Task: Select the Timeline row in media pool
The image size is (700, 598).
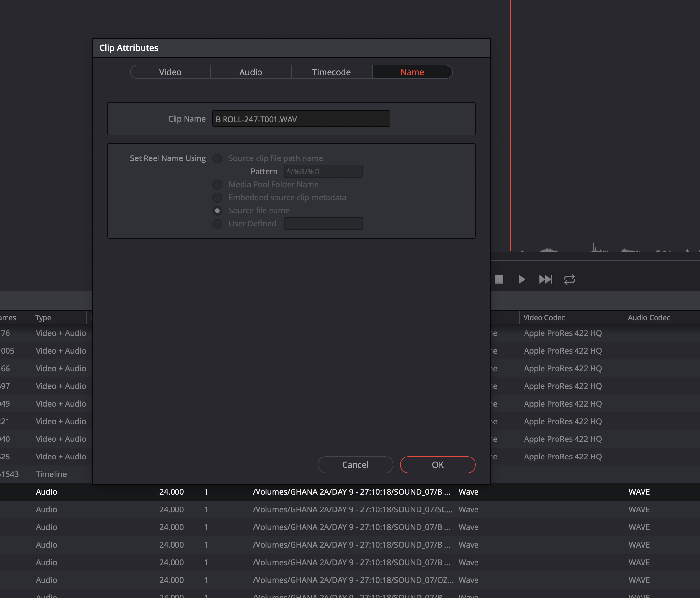Action: pyautogui.click(x=46, y=474)
